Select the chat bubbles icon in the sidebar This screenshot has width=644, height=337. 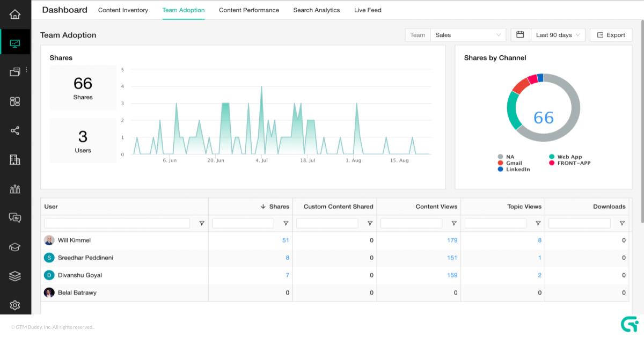click(15, 218)
